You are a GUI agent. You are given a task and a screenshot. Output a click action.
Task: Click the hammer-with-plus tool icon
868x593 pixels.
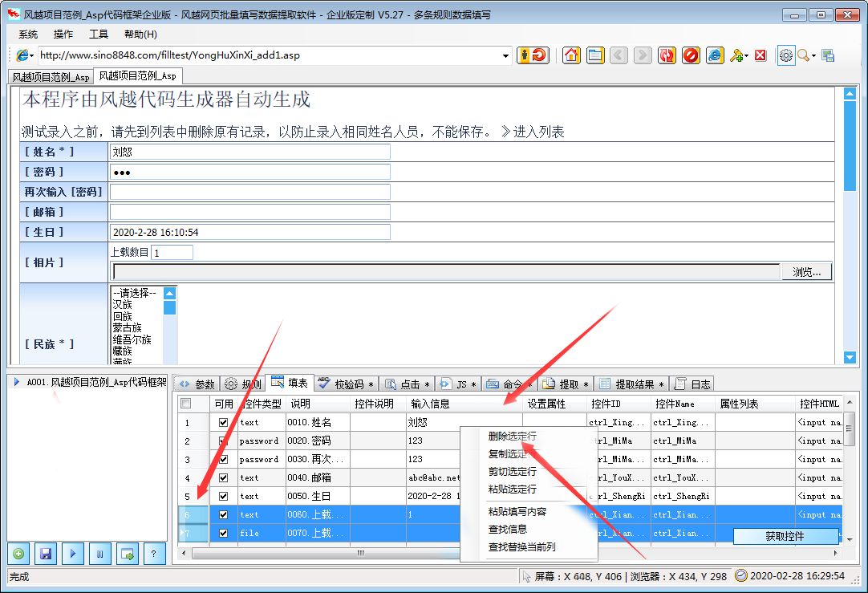pos(736,55)
